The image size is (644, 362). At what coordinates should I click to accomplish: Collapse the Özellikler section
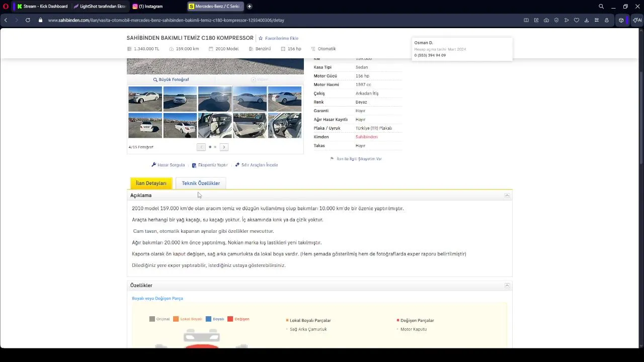click(507, 286)
